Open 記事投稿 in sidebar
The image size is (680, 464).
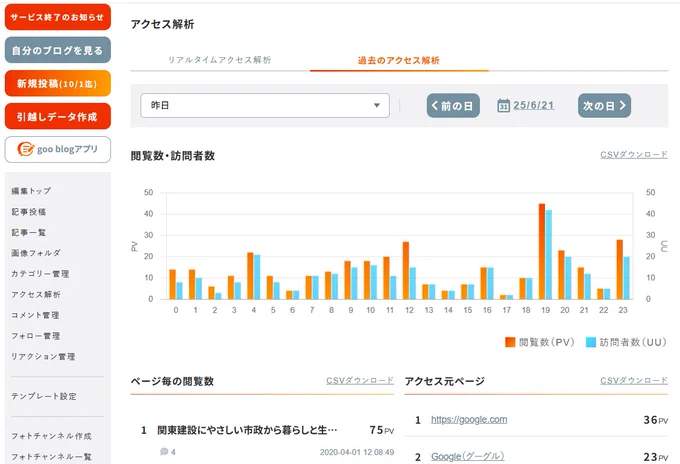pos(29,212)
